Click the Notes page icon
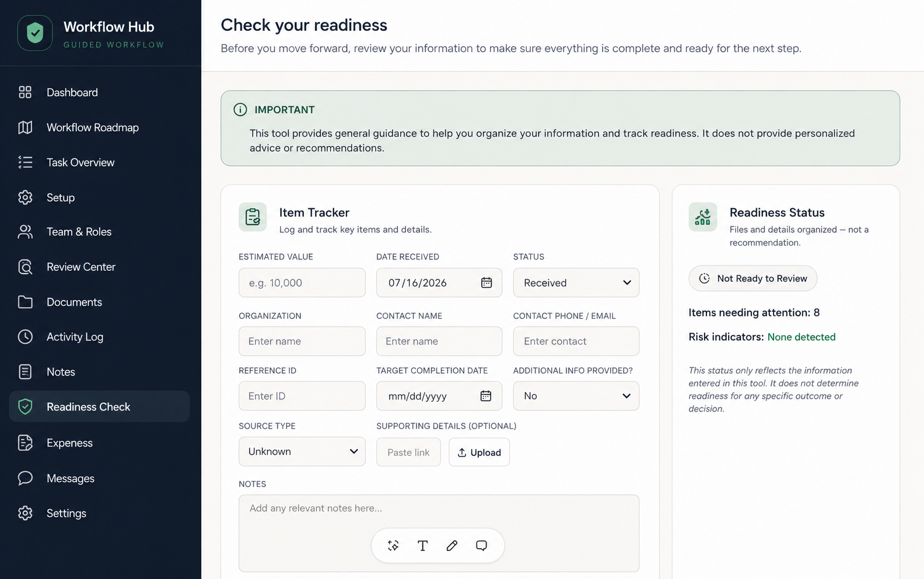 point(25,371)
